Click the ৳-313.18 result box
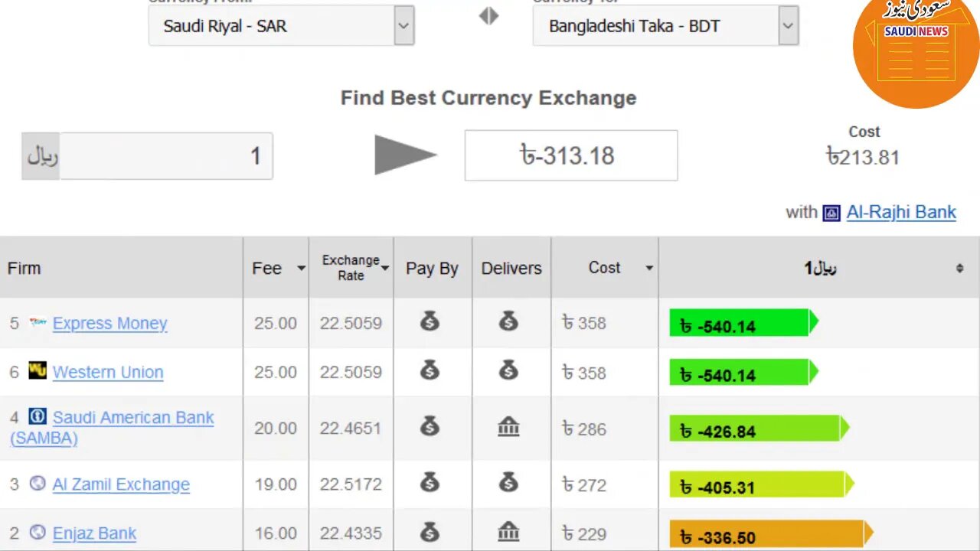980x551 pixels. coord(571,155)
